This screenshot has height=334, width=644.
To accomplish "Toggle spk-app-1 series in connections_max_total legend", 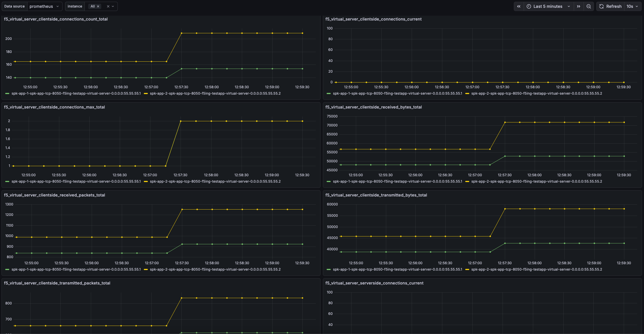I will 76,181.
